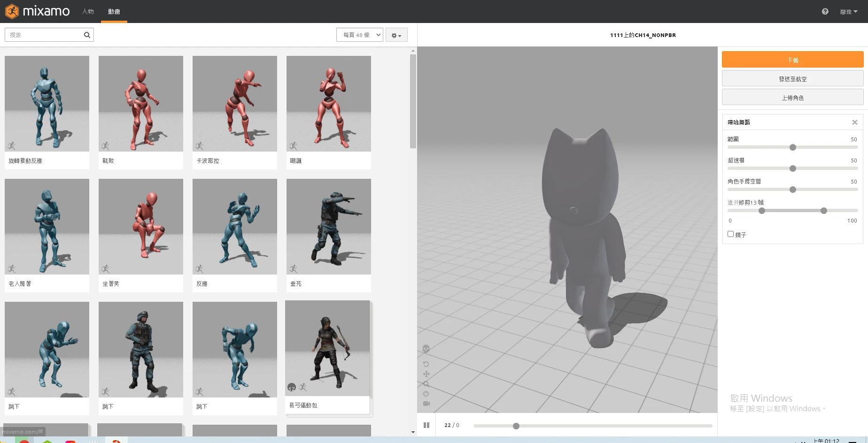Screen dimensions: 868x443
Task: Click the search magnifier icon
Action: (x=87, y=35)
